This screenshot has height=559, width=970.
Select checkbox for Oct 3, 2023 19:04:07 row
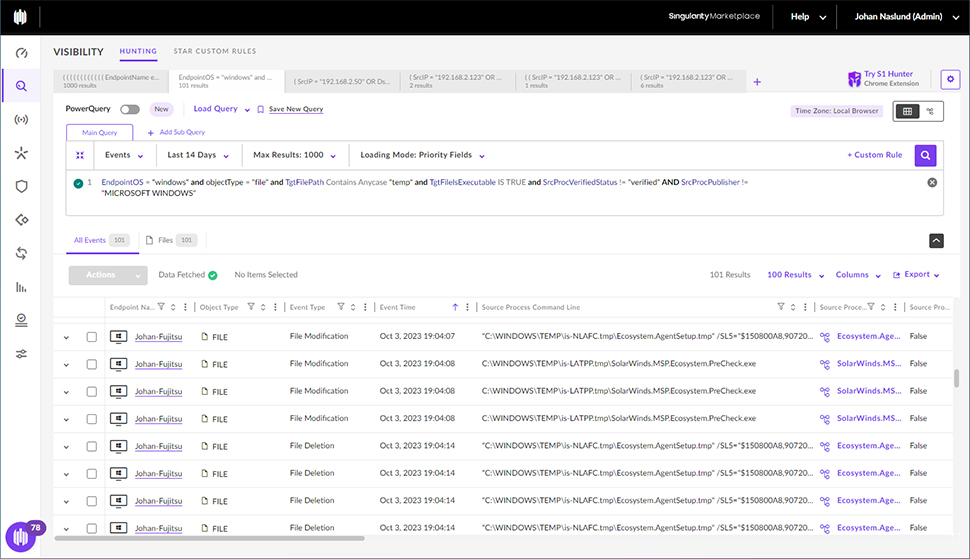(92, 337)
